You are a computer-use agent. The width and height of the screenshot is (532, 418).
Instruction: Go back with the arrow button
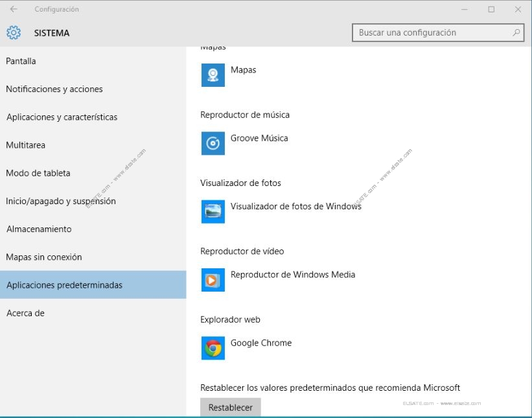(14, 9)
